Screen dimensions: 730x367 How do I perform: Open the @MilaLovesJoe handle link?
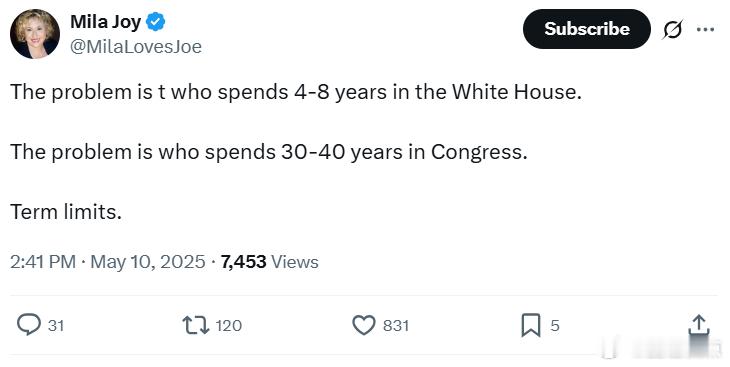[136, 47]
